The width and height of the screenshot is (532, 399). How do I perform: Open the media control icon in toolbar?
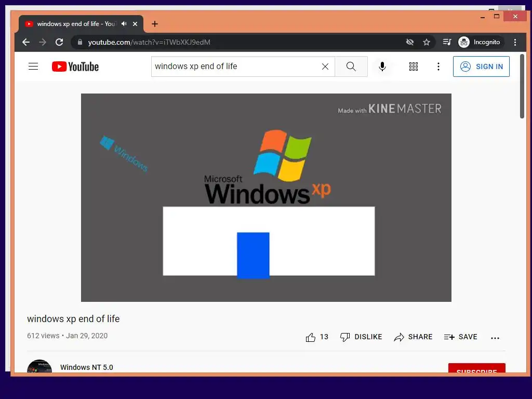point(447,42)
